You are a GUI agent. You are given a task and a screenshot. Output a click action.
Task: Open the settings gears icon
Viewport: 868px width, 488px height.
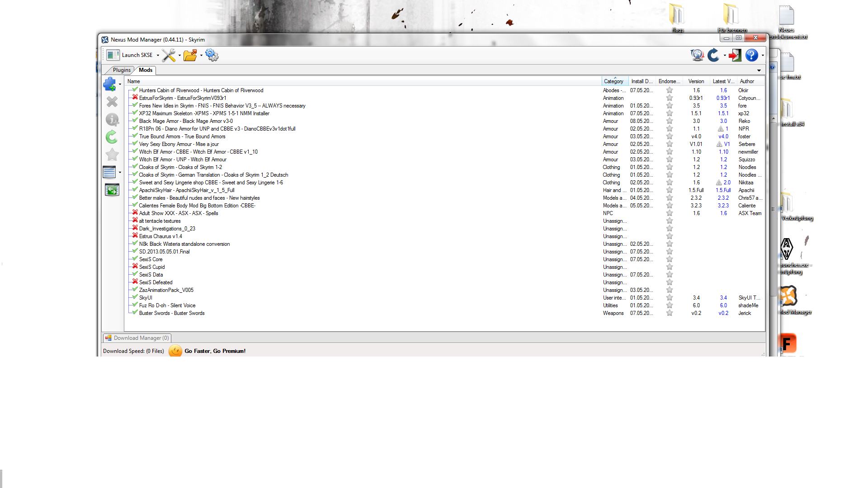coord(212,55)
